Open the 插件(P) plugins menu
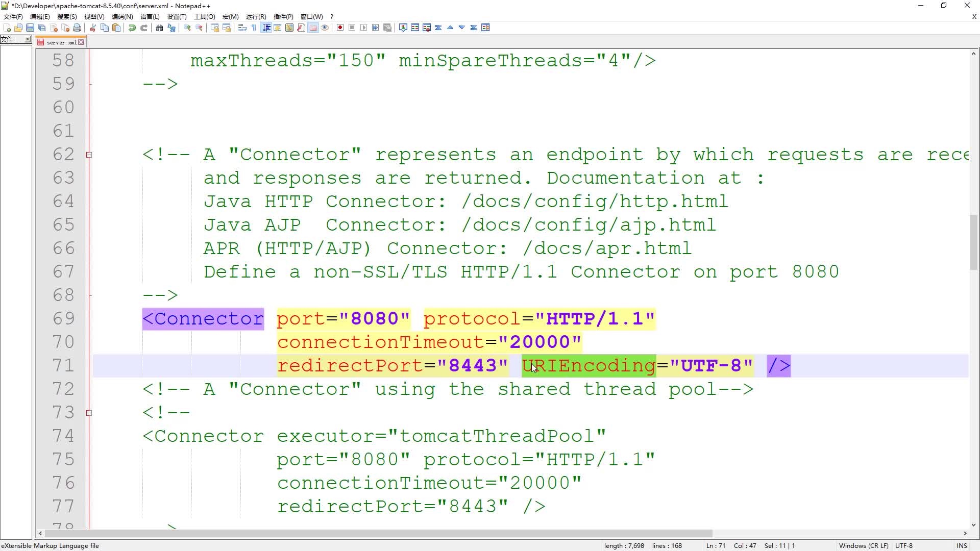 click(283, 16)
